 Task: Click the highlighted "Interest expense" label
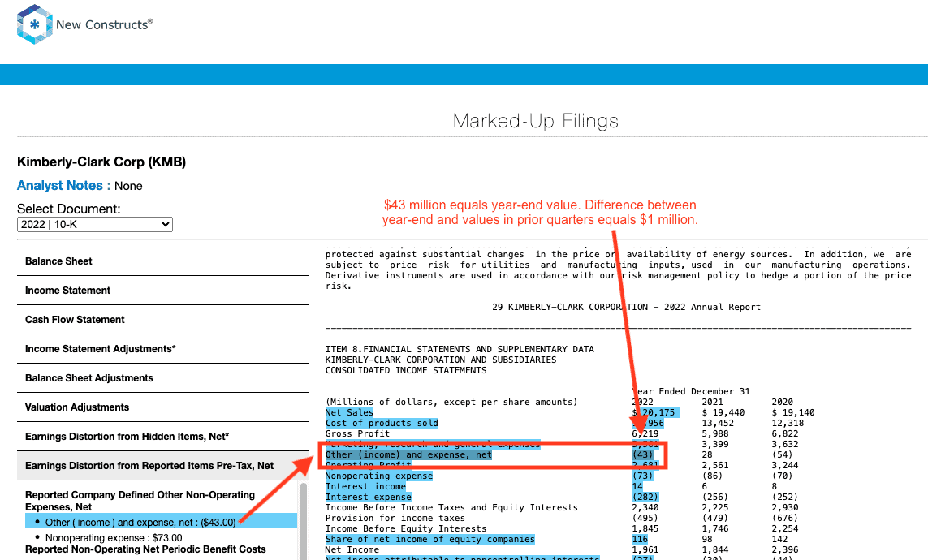pos(368,498)
